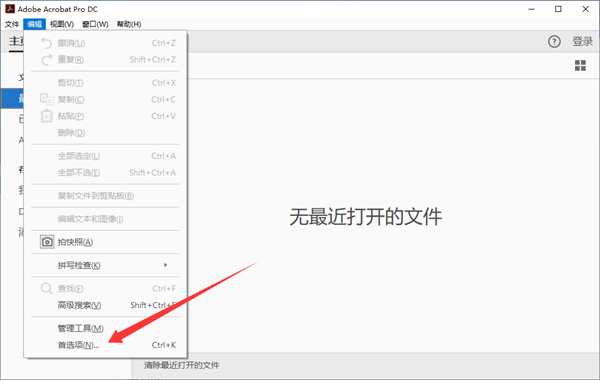
Task: Click 清除最近打开的文件 link
Action: point(181,365)
